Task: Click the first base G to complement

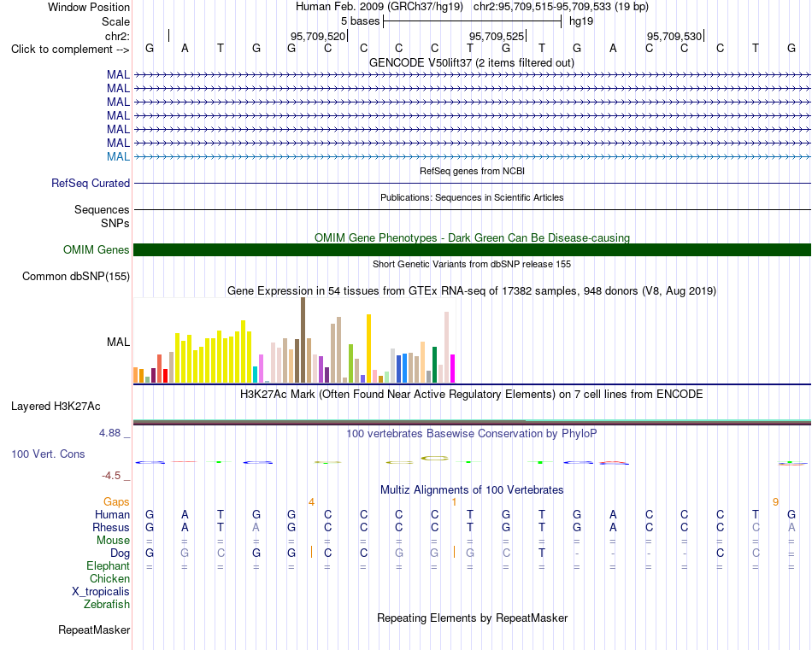Action: click(x=150, y=49)
